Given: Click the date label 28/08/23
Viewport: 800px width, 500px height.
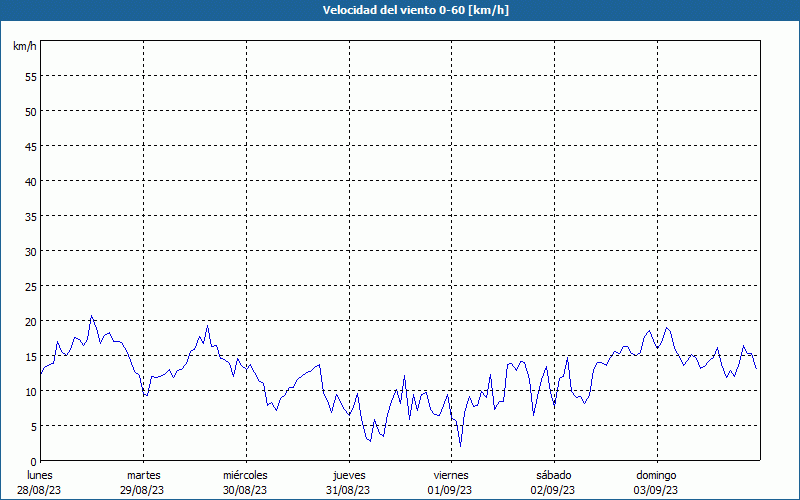Looking at the screenshot, I should click(x=39, y=490).
